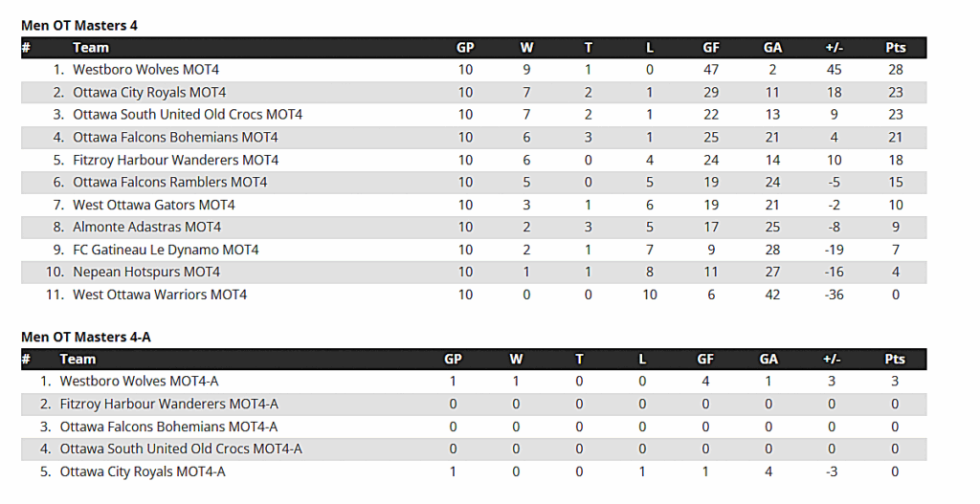
Task: Select Nepean Hotspurs MOT4 team
Action: pos(146,273)
